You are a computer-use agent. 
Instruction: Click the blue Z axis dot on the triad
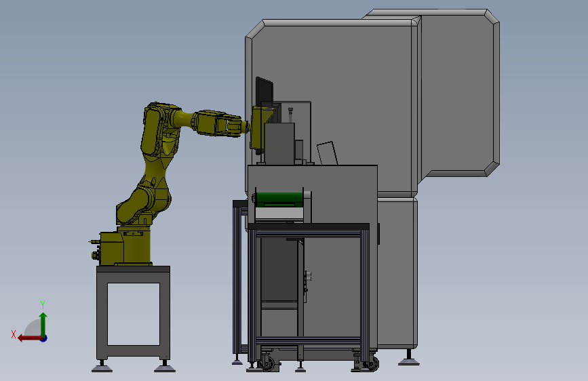44,338
